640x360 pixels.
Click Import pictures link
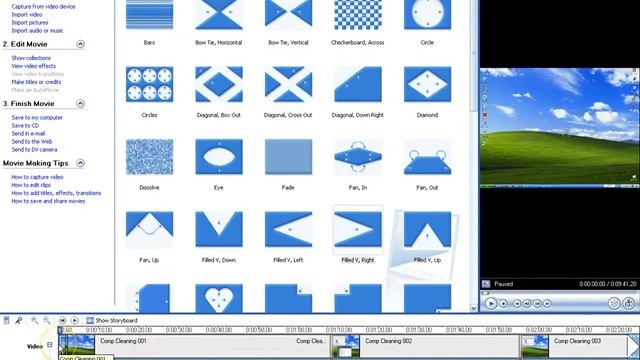pyautogui.click(x=30, y=22)
